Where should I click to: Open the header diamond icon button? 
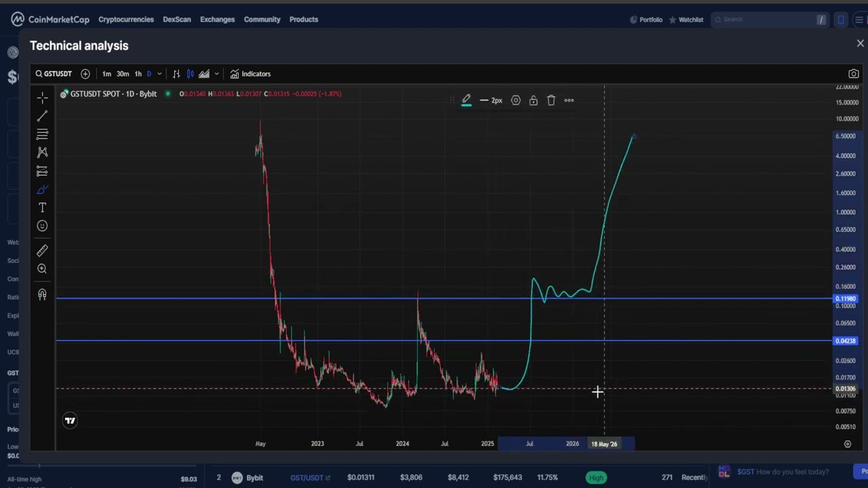click(x=842, y=20)
